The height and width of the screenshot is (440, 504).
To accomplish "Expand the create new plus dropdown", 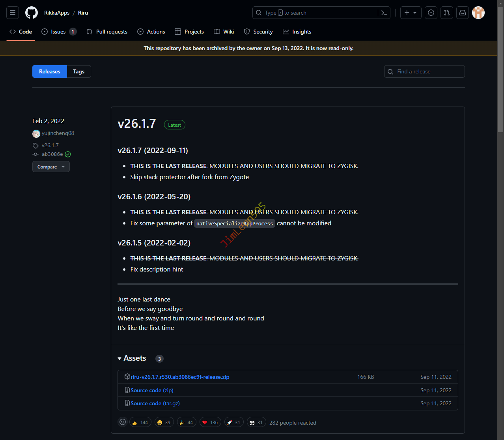I will click(x=411, y=13).
